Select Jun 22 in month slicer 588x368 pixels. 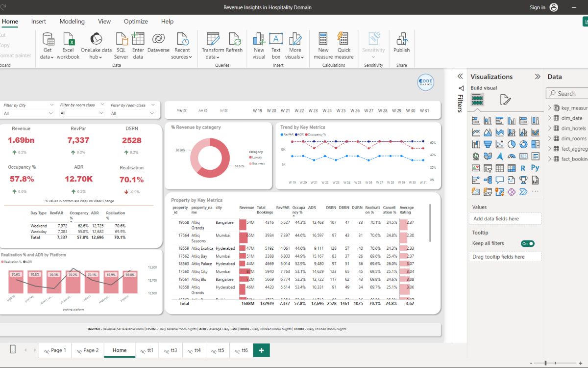click(202, 111)
